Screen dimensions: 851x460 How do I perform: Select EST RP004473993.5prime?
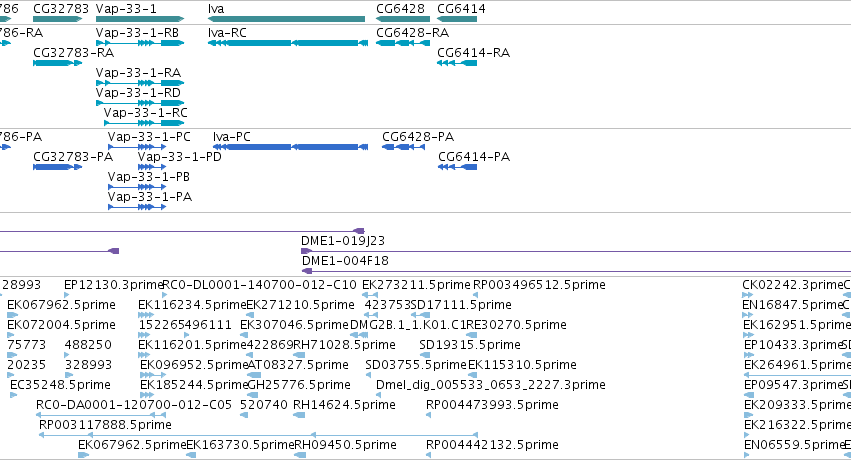click(x=492, y=405)
